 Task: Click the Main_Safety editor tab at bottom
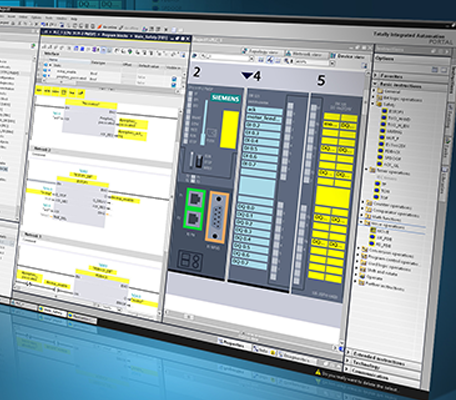[52, 312]
